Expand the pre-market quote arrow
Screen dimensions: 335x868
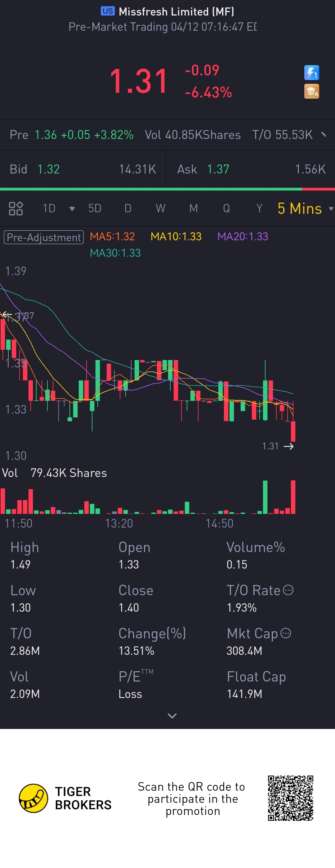point(324,134)
